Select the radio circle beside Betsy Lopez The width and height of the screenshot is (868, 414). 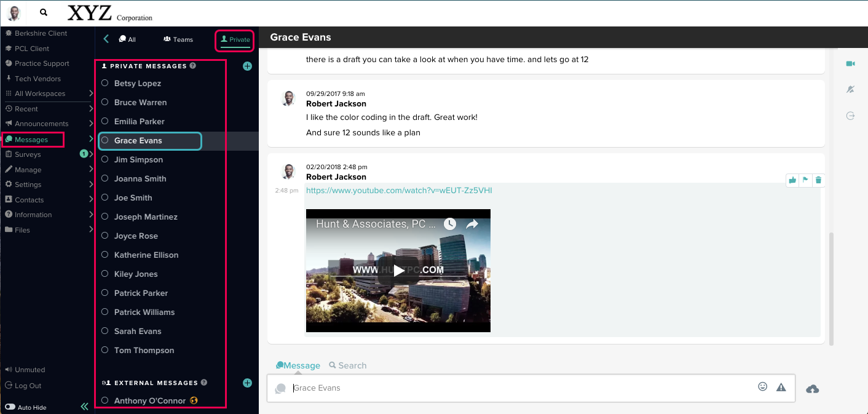pyautogui.click(x=105, y=83)
